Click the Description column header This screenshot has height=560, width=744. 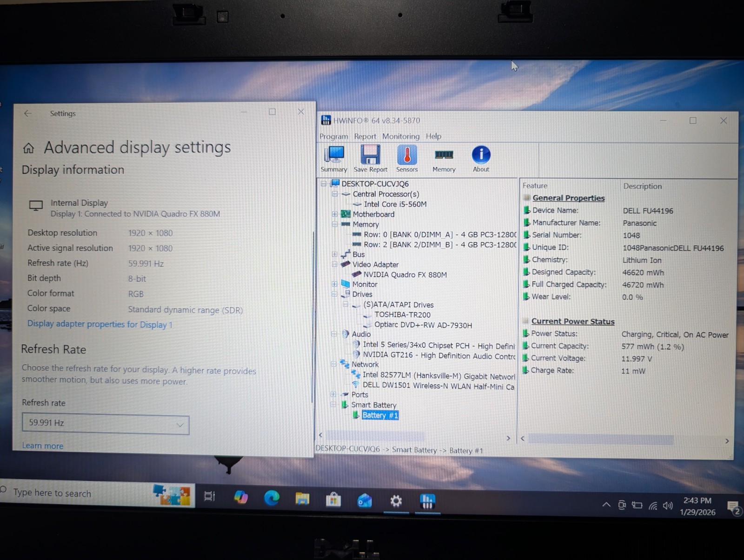(x=642, y=186)
